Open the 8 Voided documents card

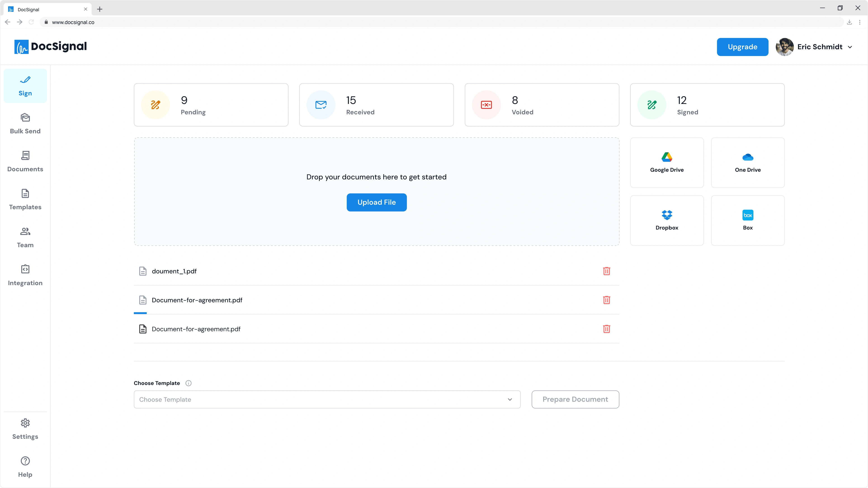[x=542, y=105]
